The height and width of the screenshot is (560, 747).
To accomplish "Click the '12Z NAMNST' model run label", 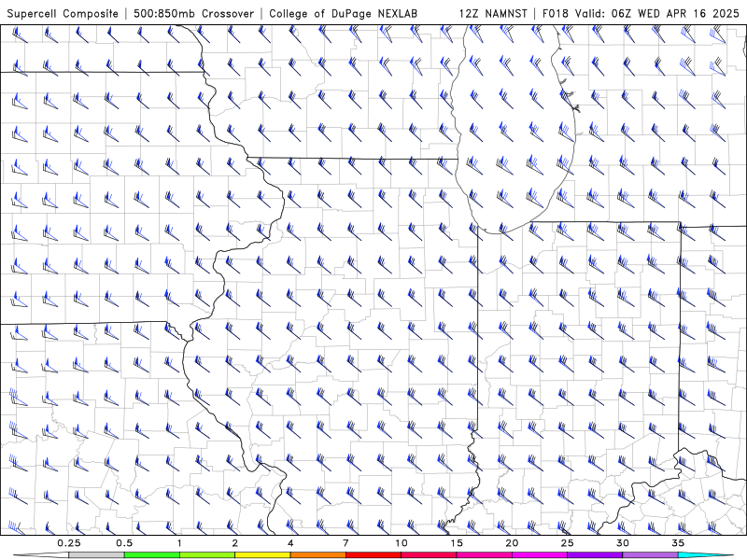I will tap(493, 13).
